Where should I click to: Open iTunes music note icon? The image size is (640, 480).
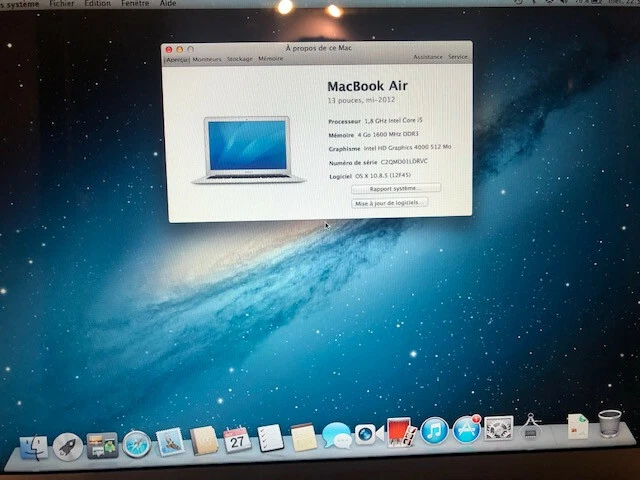pos(434,431)
